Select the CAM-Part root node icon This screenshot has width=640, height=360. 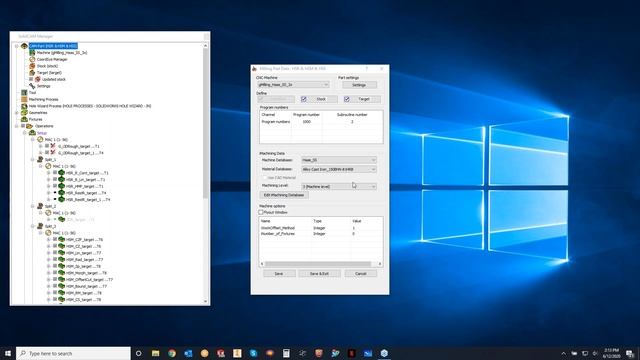24,46
